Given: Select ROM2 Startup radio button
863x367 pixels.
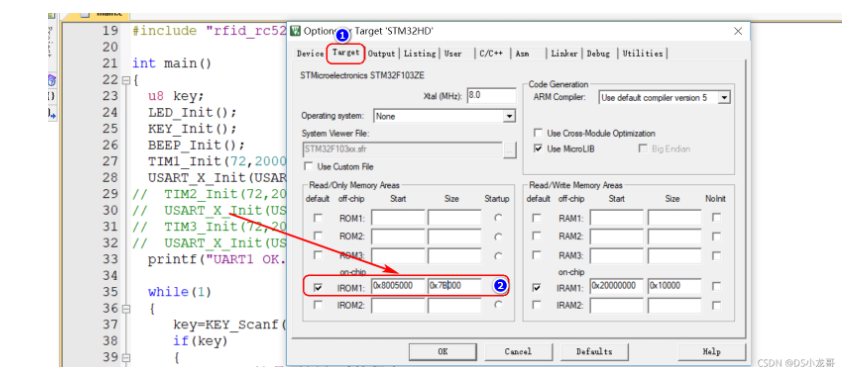Looking at the screenshot, I should click(498, 237).
